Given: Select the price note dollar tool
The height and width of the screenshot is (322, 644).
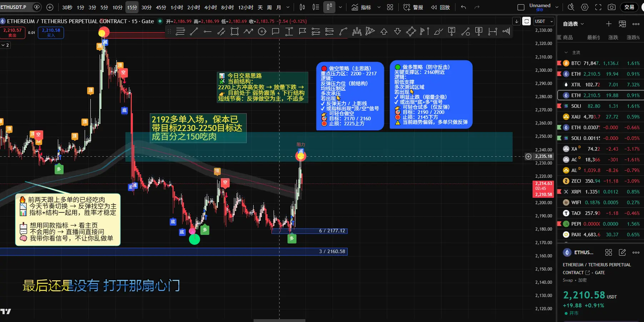Looking at the screenshot, I should pos(479,31).
